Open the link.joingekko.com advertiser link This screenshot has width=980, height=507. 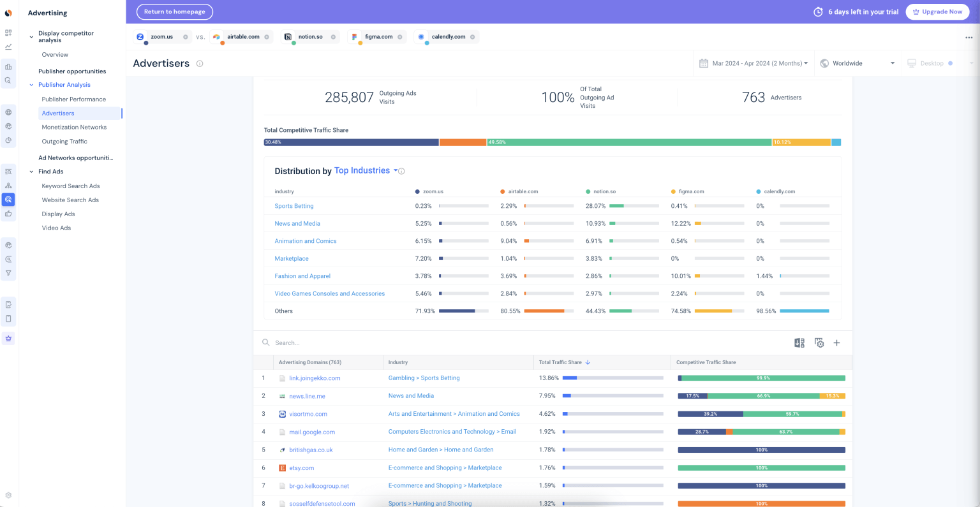315,378
